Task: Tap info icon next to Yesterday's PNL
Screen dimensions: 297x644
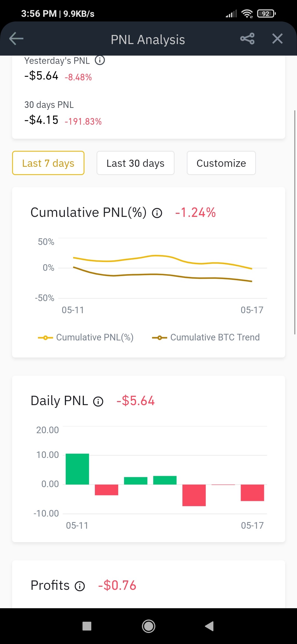Action: [100, 60]
